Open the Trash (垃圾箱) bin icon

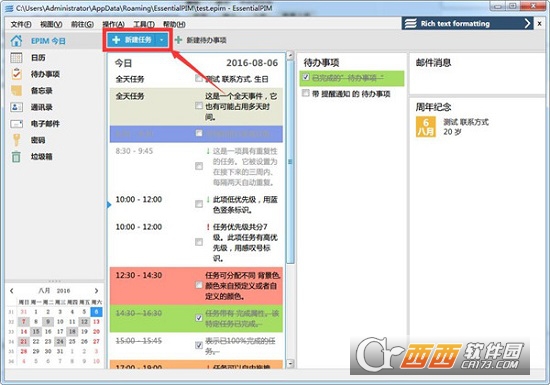[16, 156]
